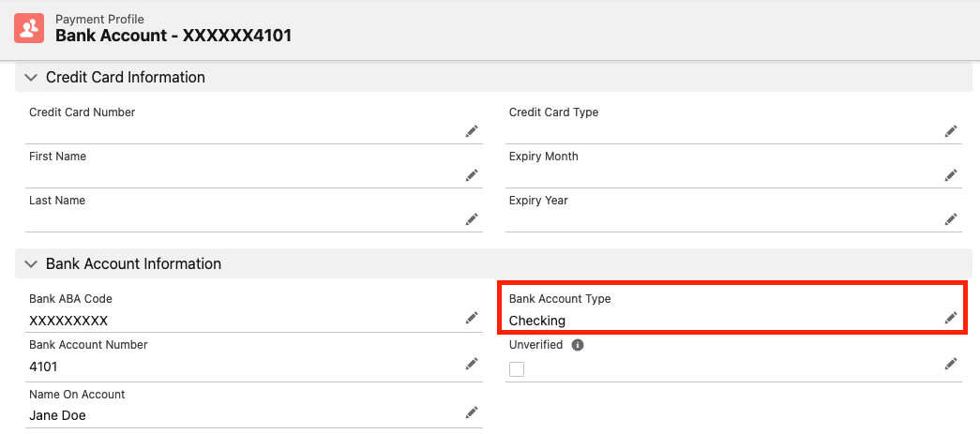
Task: Edit the Bank Account Number field
Action: (x=472, y=364)
